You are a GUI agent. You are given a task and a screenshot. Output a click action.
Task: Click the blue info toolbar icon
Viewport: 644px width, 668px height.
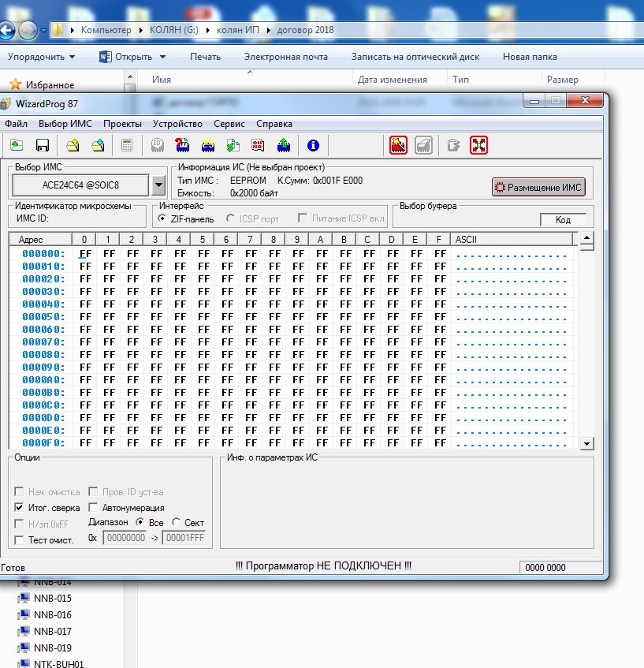pyautogui.click(x=313, y=145)
